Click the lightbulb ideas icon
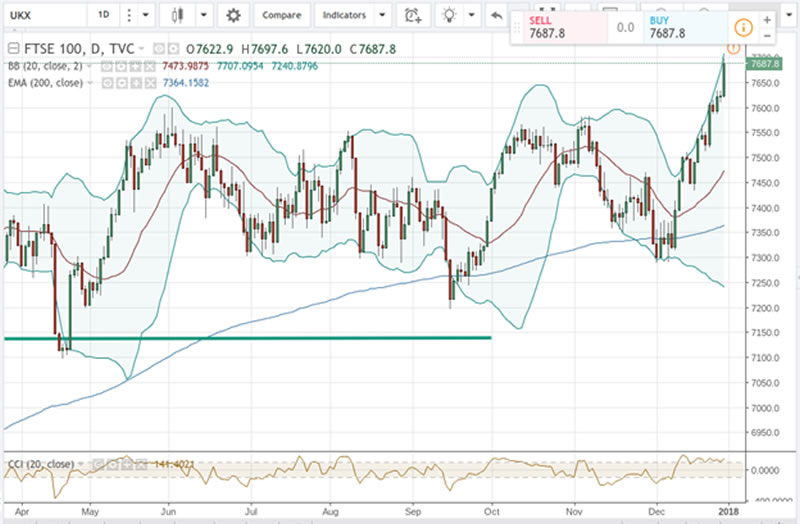 tap(449, 15)
